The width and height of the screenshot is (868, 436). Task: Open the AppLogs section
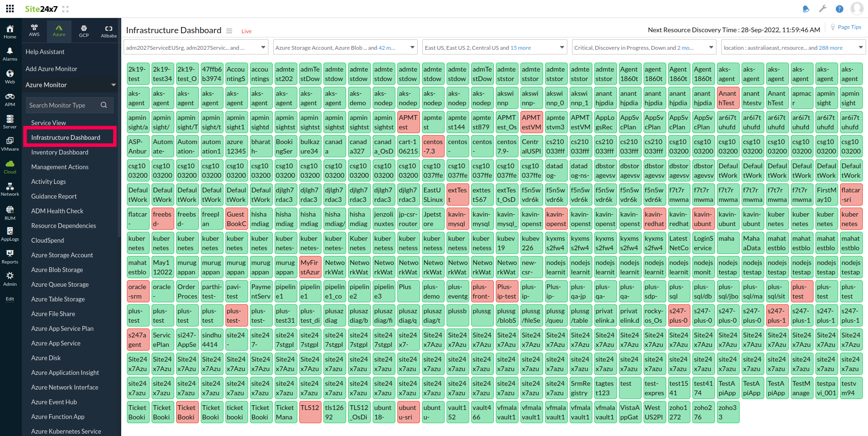[10, 233]
